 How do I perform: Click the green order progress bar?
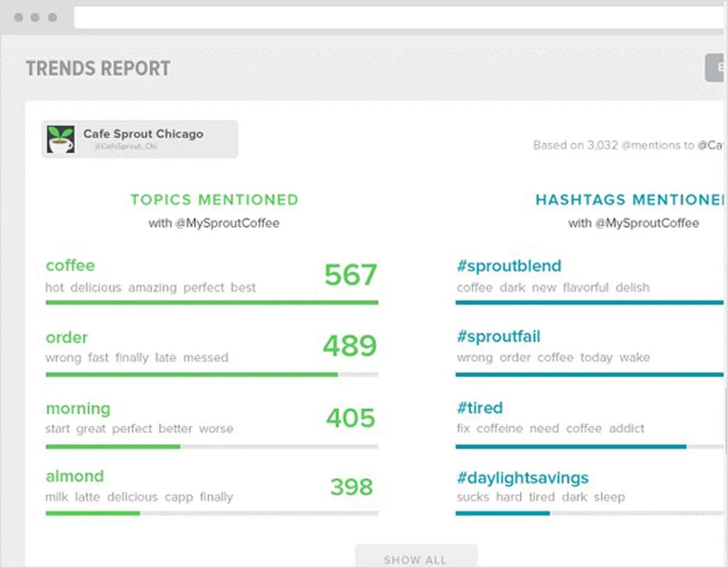[192, 375]
